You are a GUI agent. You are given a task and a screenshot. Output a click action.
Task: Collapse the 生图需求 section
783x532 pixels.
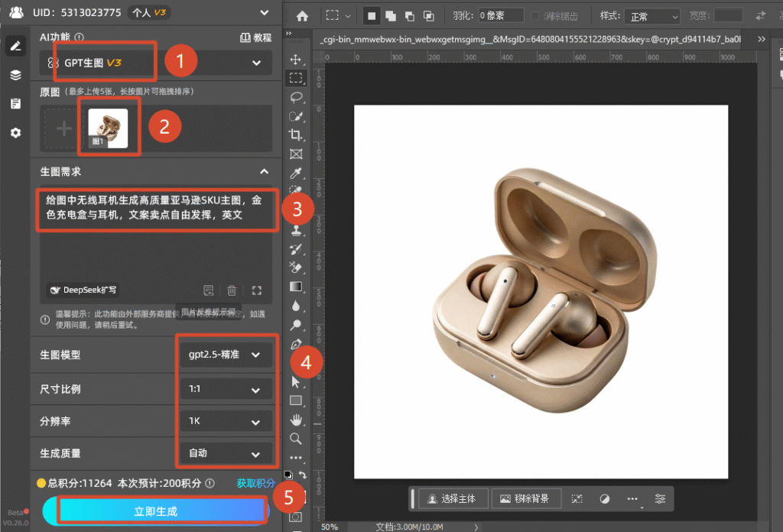click(264, 172)
